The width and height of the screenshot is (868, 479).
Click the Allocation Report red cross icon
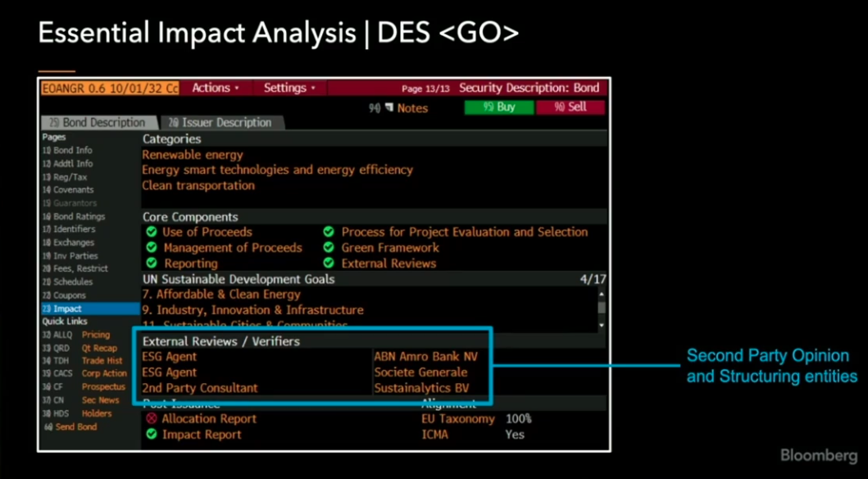coord(151,419)
